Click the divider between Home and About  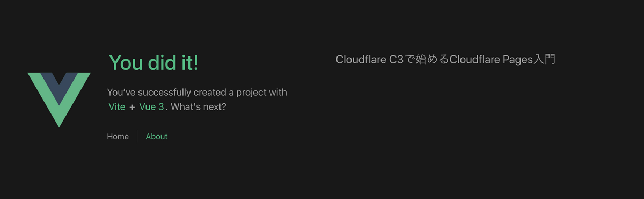click(137, 137)
